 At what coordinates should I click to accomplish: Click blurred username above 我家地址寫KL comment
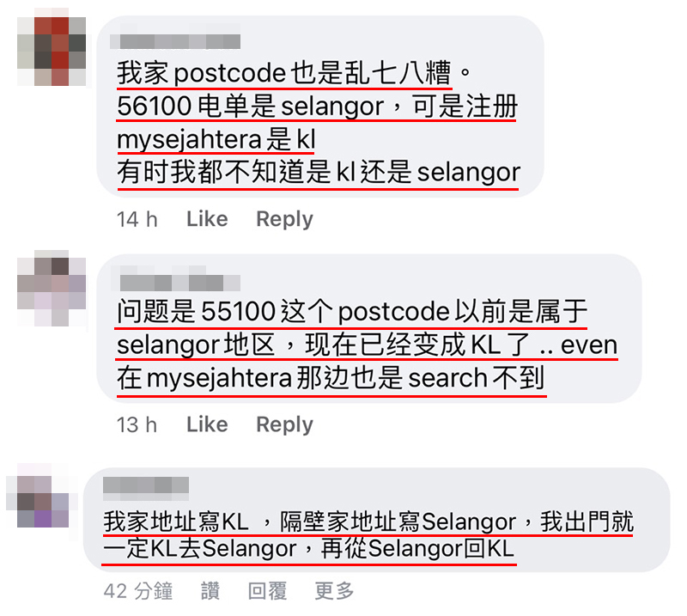(x=146, y=486)
